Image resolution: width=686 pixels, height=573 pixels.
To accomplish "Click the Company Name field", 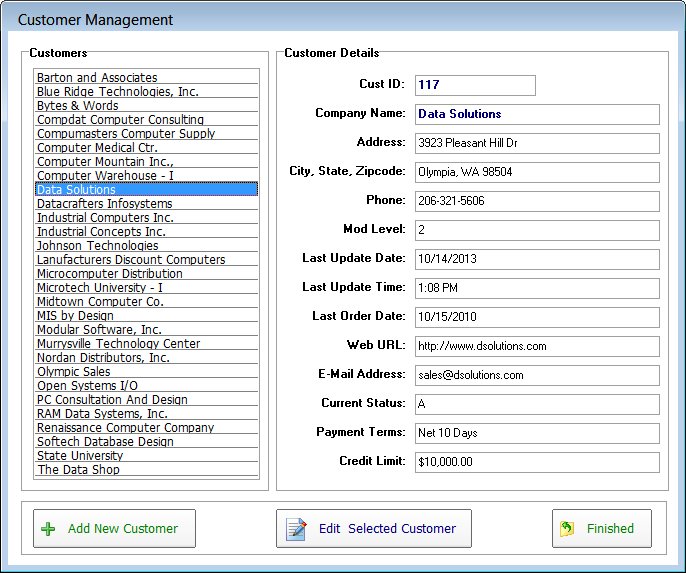I will (x=536, y=114).
